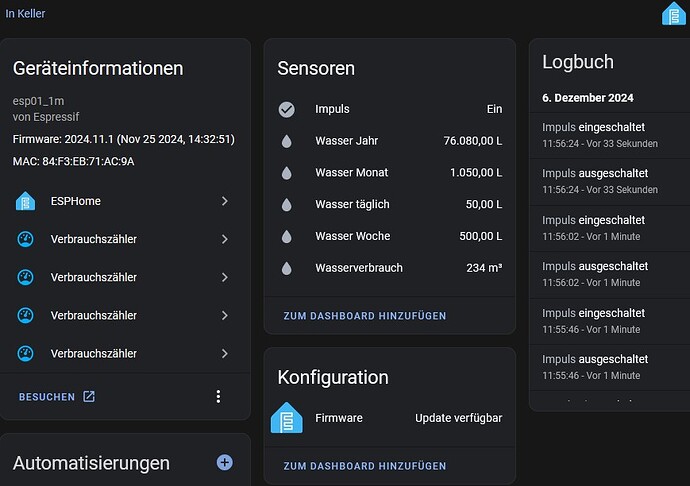Image resolution: width=690 pixels, height=486 pixels.
Task: Open log entry Impuls ausgeschaltet at 11:55:46
Action: click(609, 367)
